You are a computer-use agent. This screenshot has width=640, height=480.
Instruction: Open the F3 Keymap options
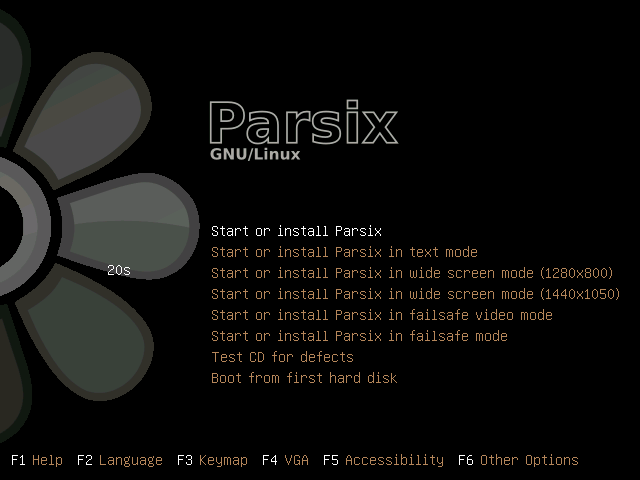pos(212,460)
